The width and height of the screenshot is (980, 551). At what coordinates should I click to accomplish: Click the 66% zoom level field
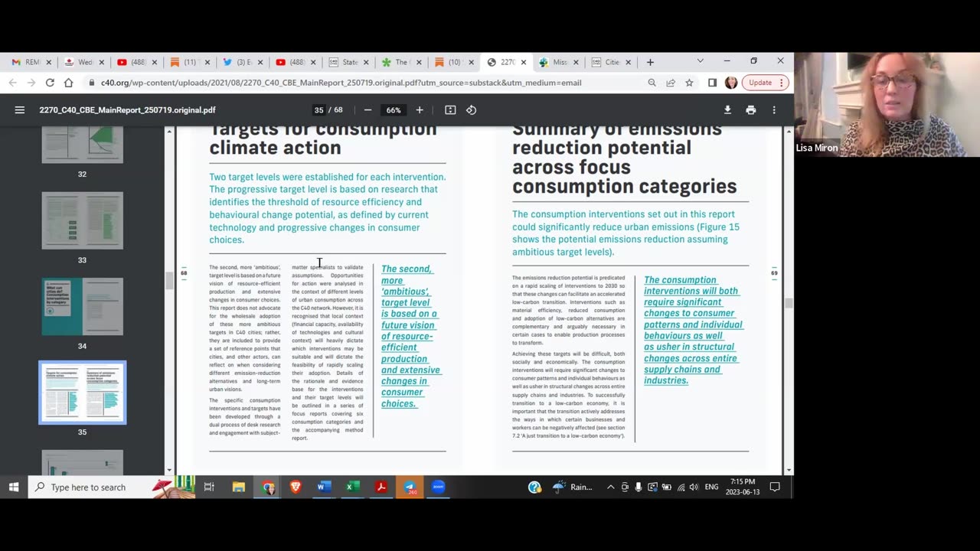394,110
